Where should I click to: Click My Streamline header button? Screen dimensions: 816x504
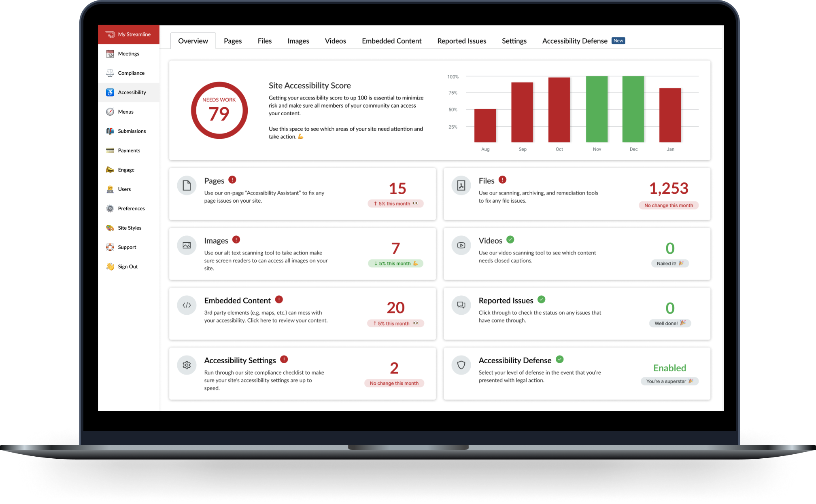[x=129, y=34]
